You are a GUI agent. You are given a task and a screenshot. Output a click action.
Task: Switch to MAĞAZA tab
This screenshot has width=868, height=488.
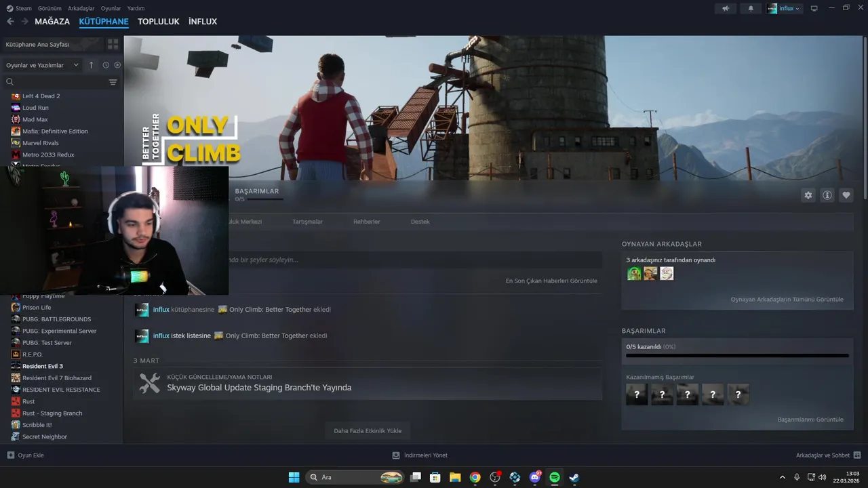[52, 22]
